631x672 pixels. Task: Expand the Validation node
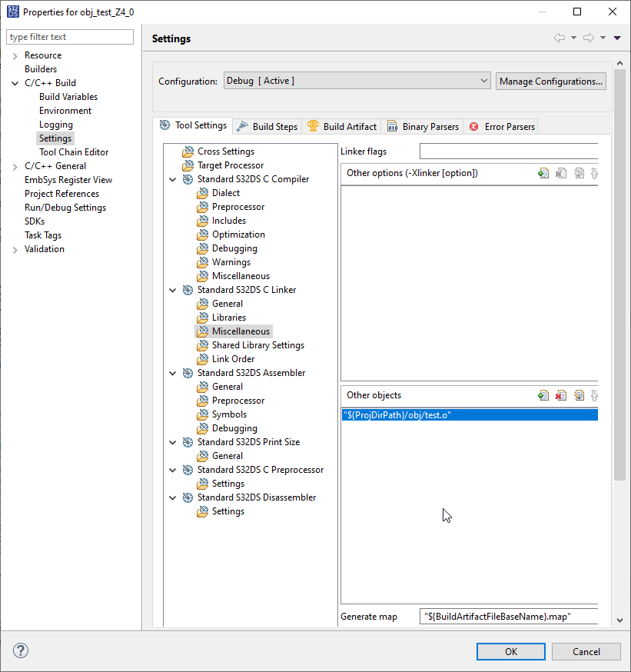pos(15,249)
